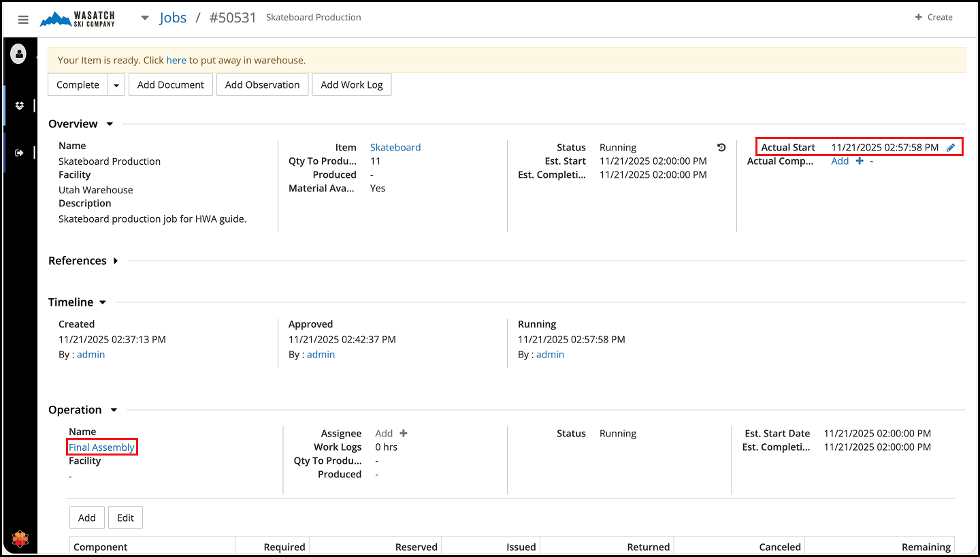The height and width of the screenshot is (557, 980).
Task: Open the Final Assembly operation link
Action: [x=102, y=447]
